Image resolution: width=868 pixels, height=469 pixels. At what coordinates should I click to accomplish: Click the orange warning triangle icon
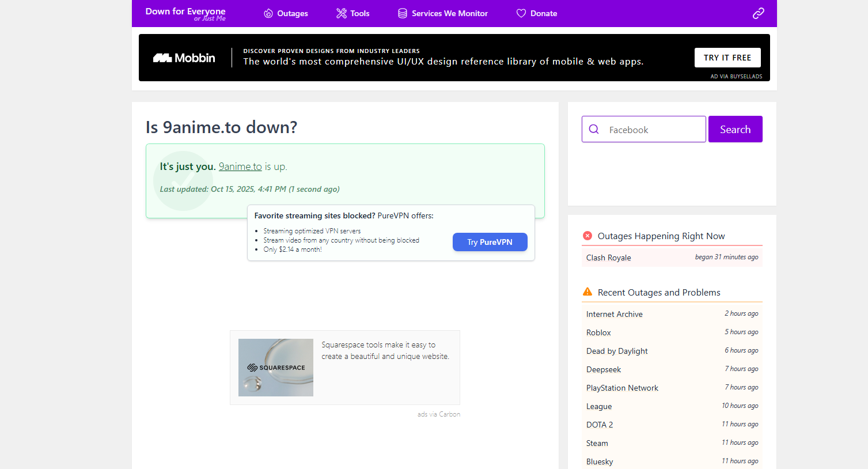pyautogui.click(x=587, y=292)
